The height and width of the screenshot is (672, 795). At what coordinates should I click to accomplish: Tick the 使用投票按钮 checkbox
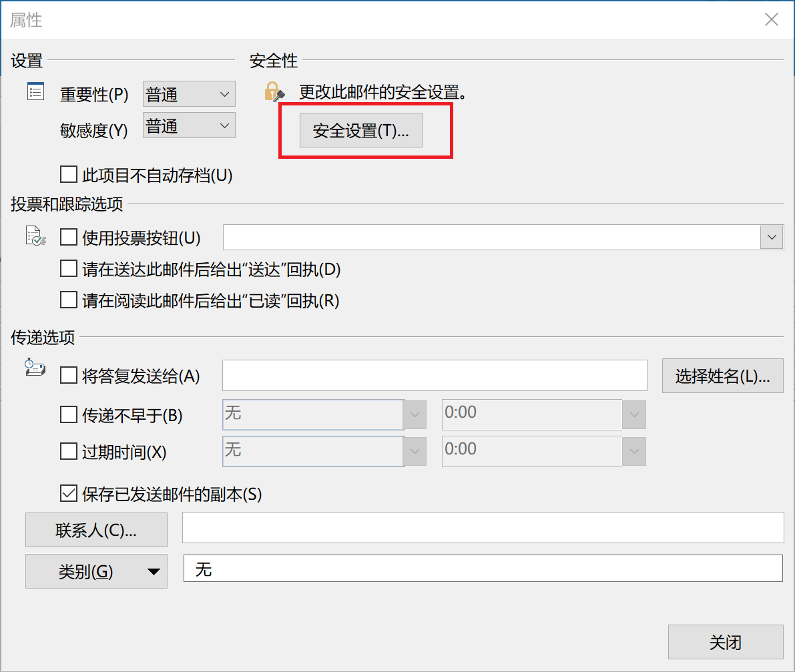point(69,237)
